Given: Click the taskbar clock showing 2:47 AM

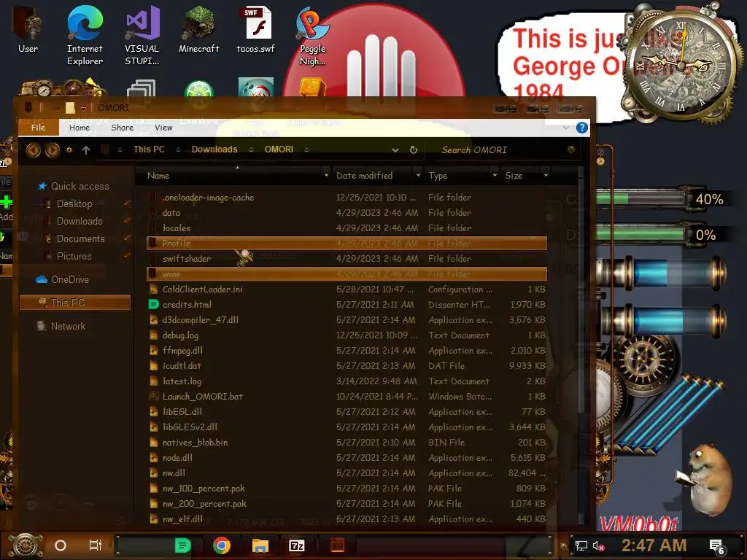Looking at the screenshot, I should tap(654, 545).
